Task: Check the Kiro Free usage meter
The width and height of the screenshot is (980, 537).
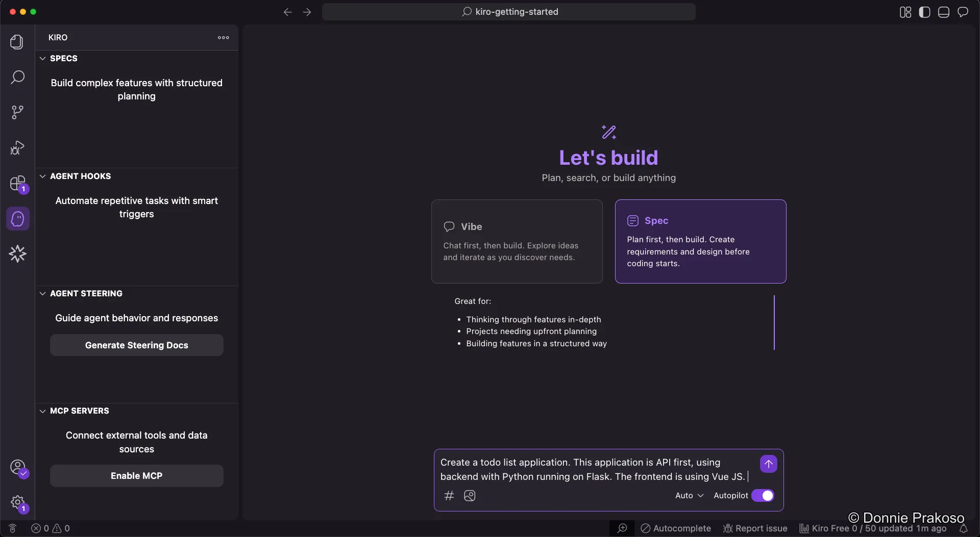Action: coord(873,529)
